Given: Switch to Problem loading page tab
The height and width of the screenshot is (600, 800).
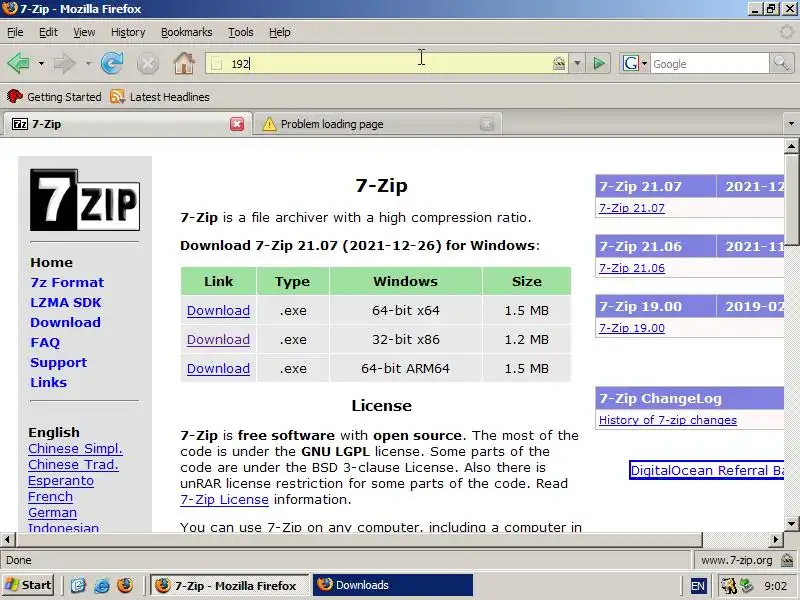Looking at the screenshot, I should click(378, 124).
